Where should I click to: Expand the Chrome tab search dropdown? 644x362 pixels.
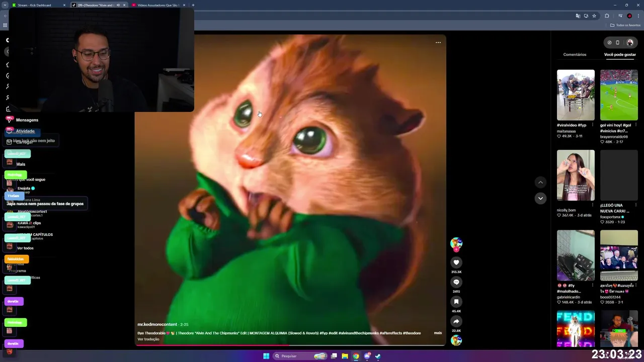tap(6, 5)
